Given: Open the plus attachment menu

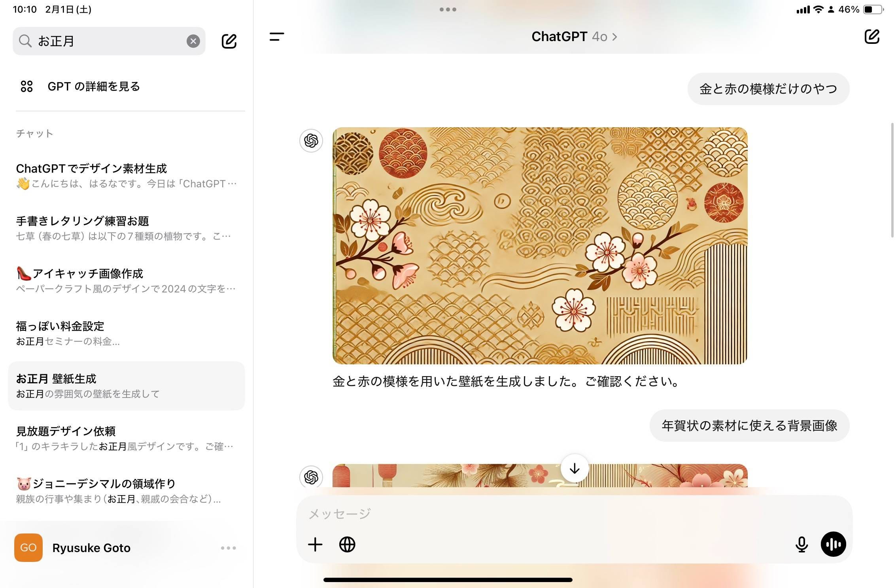Looking at the screenshot, I should tap(315, 545).
